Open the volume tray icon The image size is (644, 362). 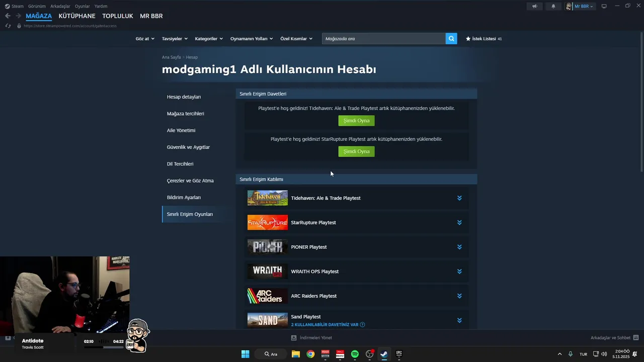(604, 354)
